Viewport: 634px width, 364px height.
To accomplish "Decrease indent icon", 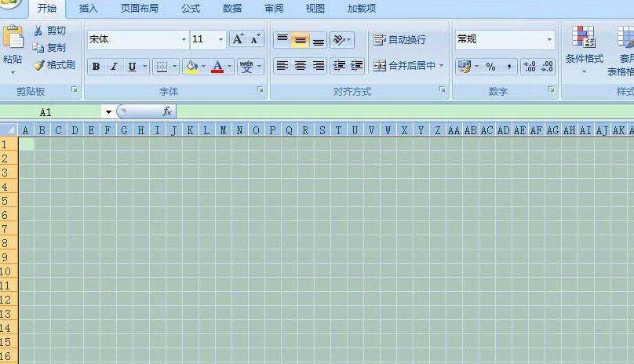I will tap(339, 66).
